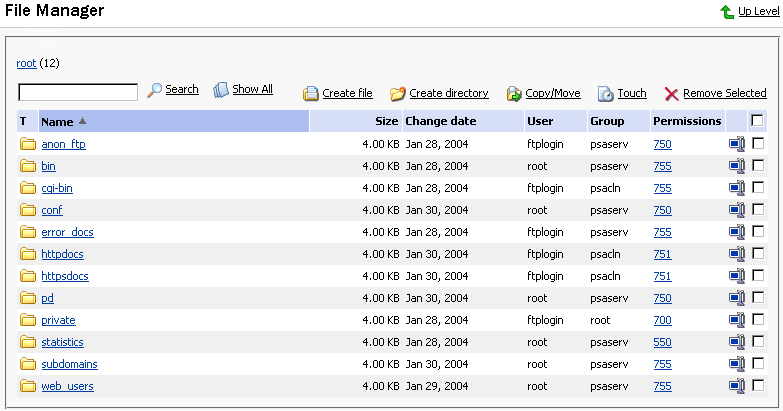Sort files by the Size column header
The width and height of the screenshot is (783, 411).
(386, 121)
